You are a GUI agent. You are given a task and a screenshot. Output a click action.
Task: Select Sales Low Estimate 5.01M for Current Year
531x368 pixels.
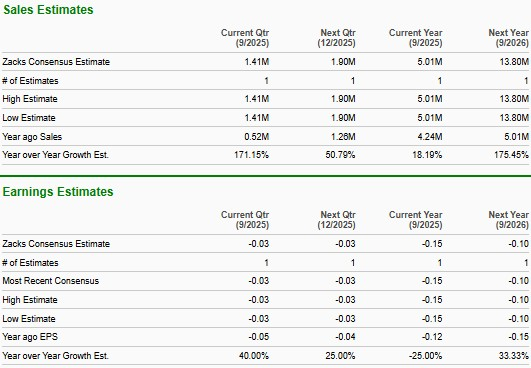[430, 118]
